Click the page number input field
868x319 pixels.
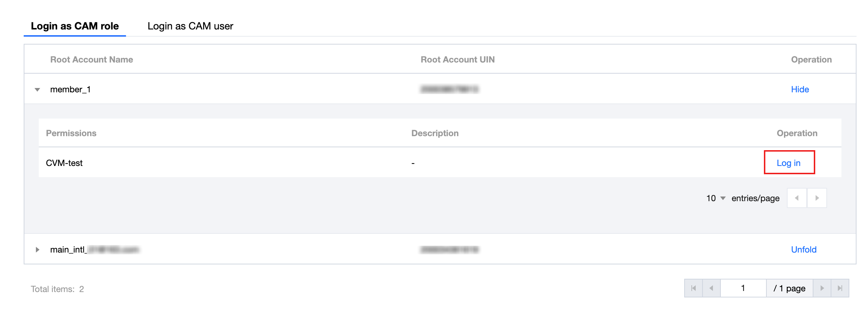pyautogui.click(x=743, y=288)
